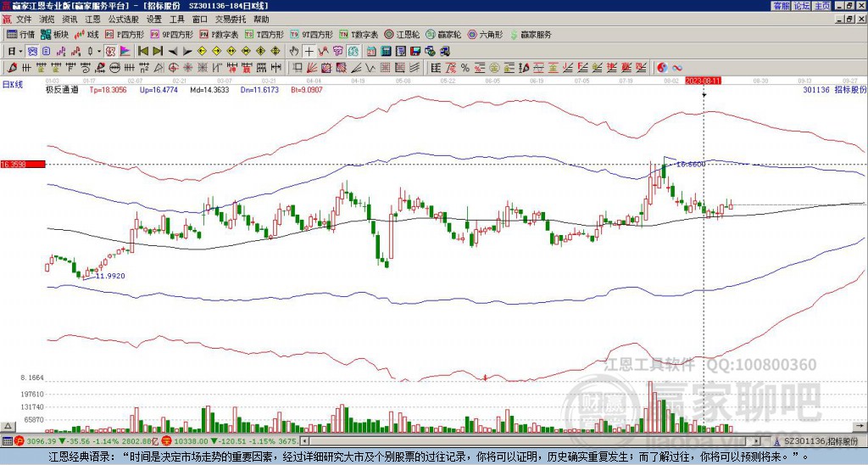
Task: Open the 9P四方形 tool
Action: [x=171, y=34]
